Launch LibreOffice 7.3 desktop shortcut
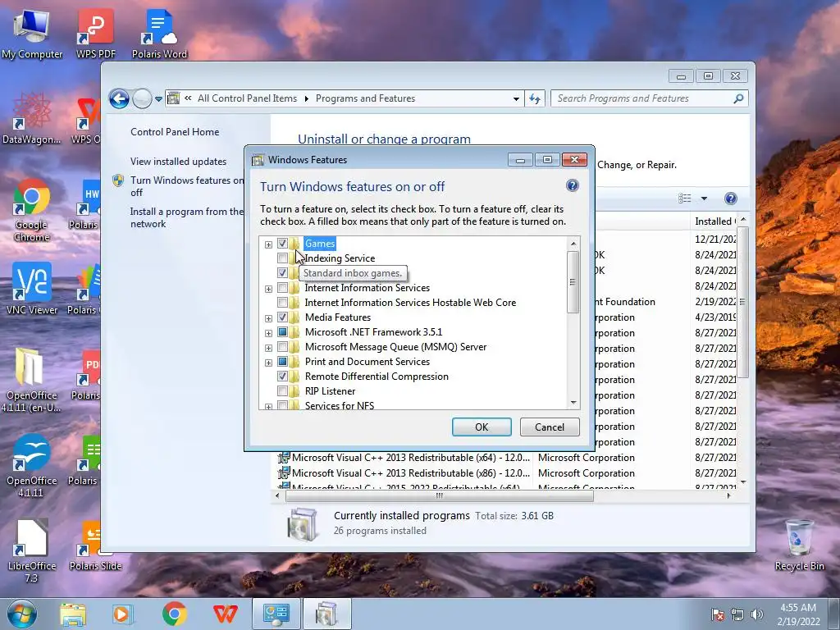The width and height of the screenshot is (840, 630). pos(32,552)
